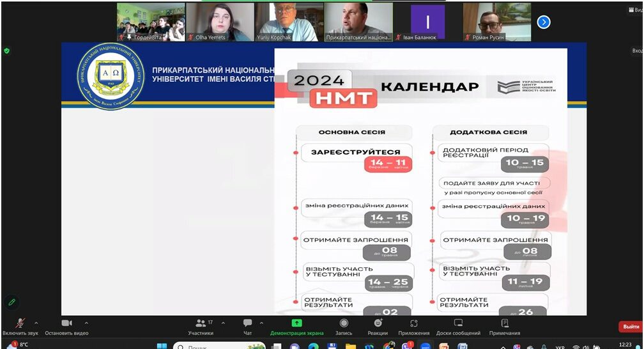
Task: Start recording with Запись button
Action: 344,323
